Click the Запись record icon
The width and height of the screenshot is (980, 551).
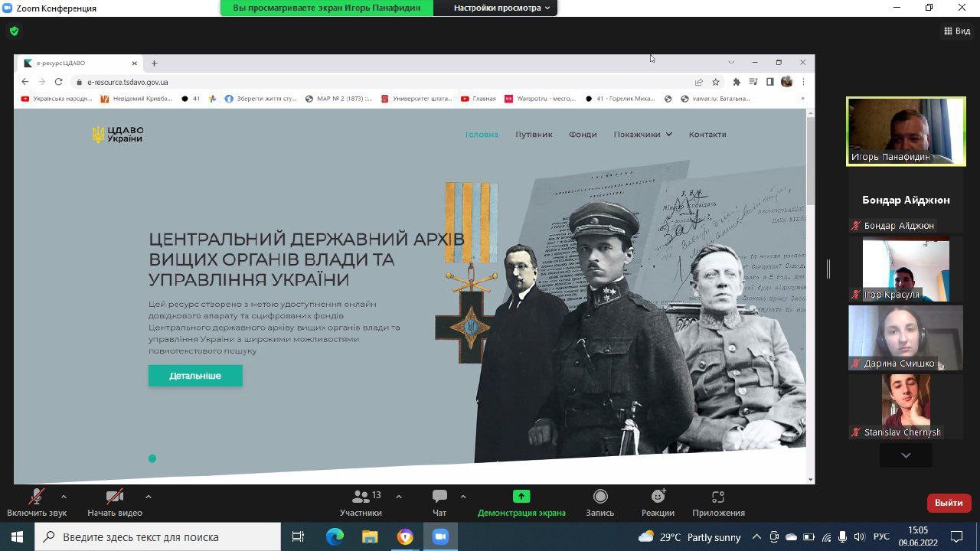click(600, 497)
